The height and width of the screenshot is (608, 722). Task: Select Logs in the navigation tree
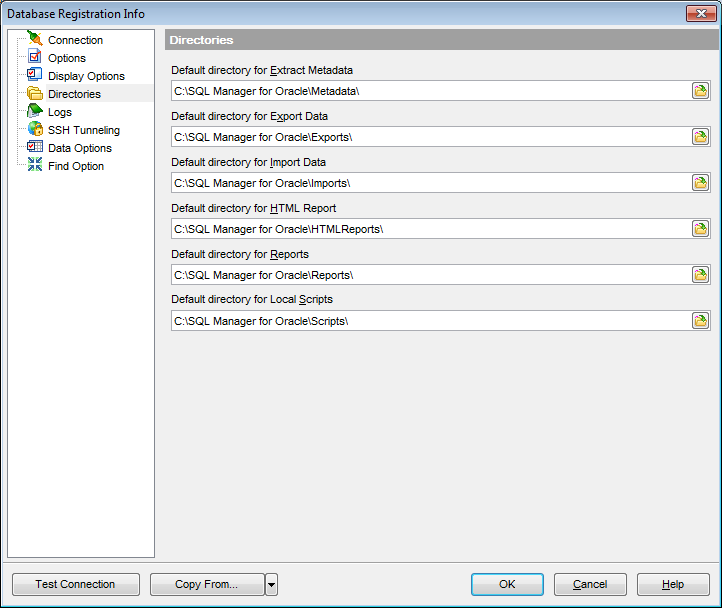pyautogui.click(x=60, y=112)
